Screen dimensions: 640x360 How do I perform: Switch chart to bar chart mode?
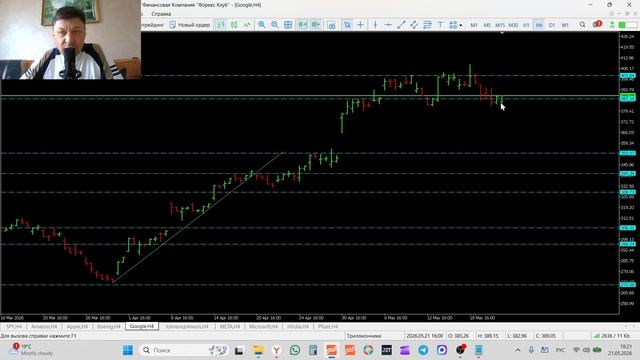[x=221, y=25]
